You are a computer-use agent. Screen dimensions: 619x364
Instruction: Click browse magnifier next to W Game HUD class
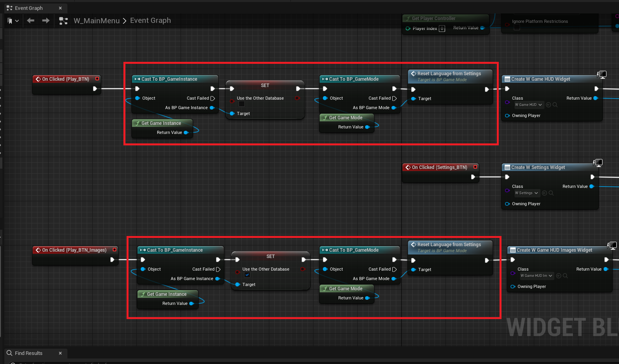coord(555,105)
